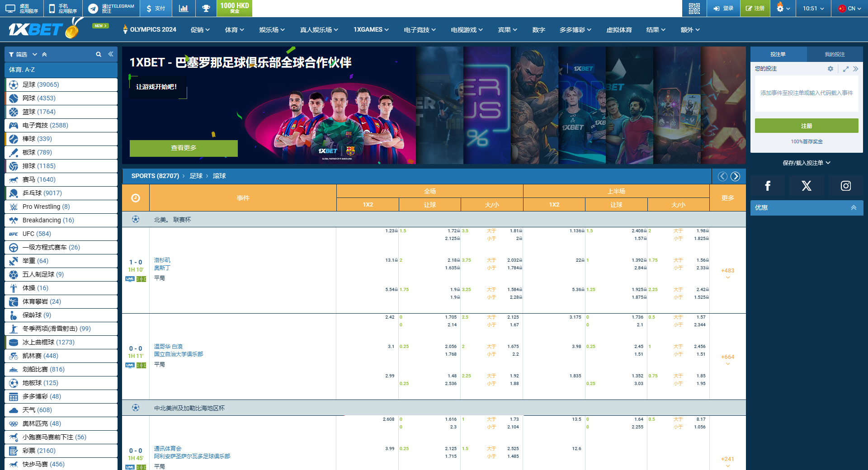
Task: Click SPORTS (82707) breadcrumb link
Action: [155, 176]
